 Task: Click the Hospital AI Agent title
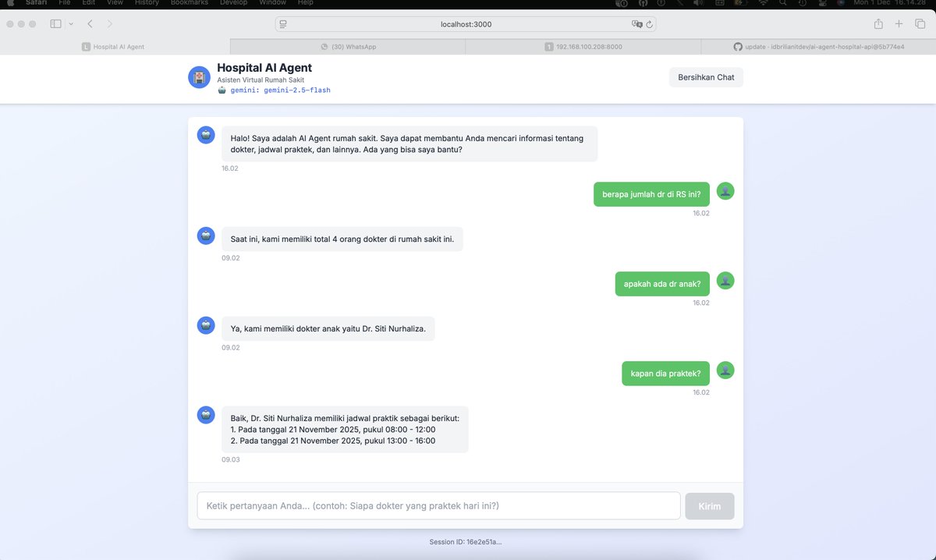coord(264,68)
